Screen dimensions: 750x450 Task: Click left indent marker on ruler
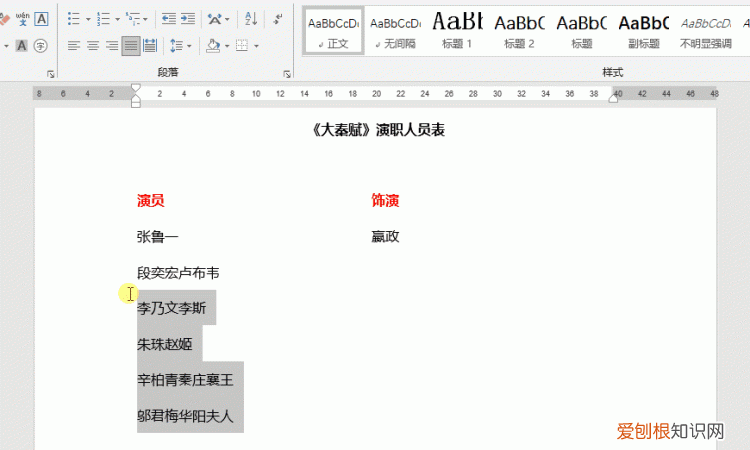tap(136, 102)
